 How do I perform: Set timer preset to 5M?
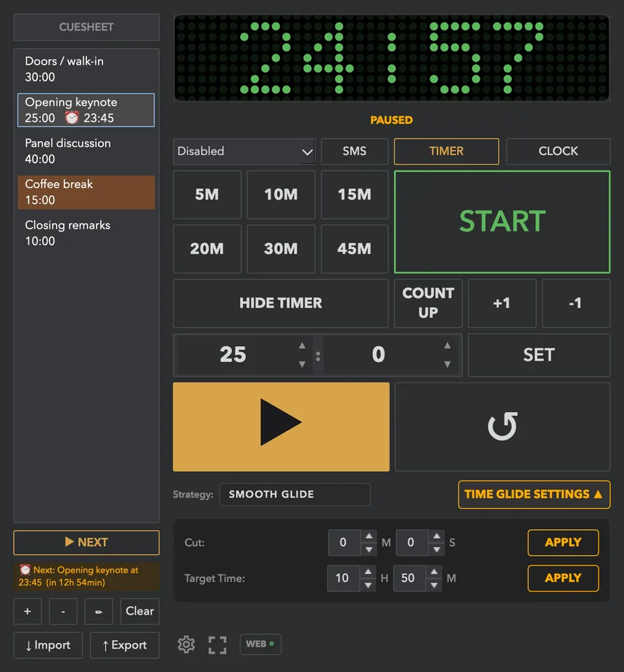pos(207,194)
